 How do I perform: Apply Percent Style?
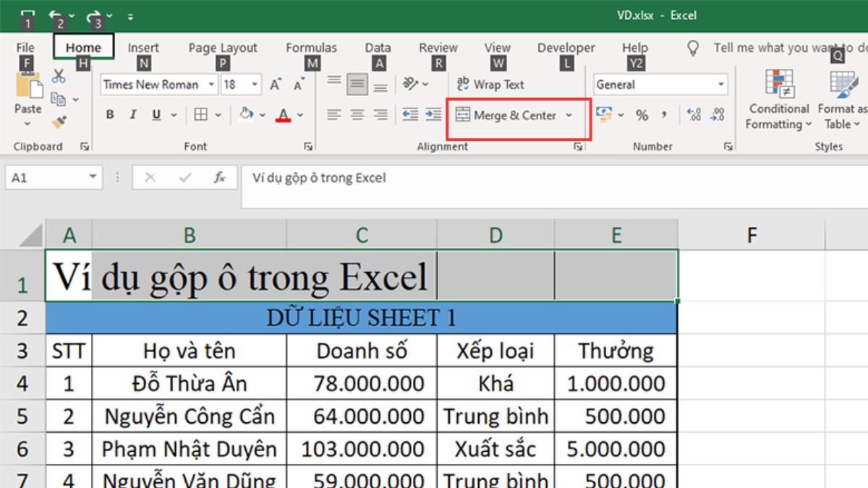tap(642, 114)
